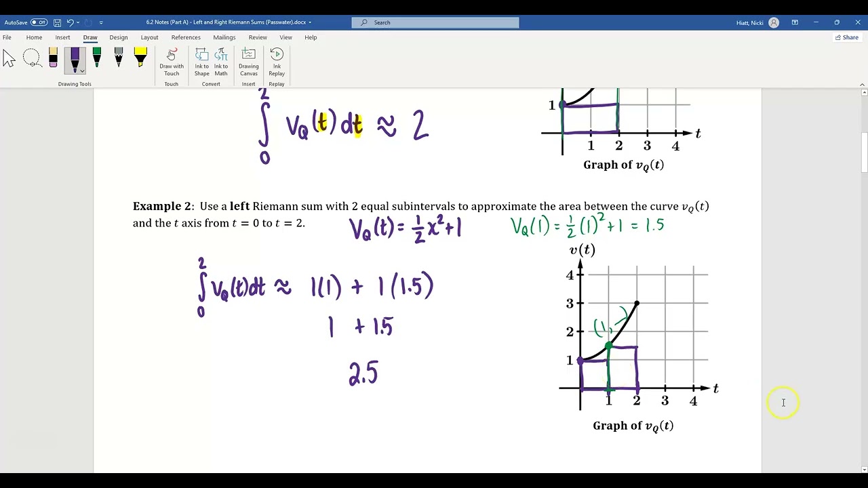Click Ink to Math
The width and height of the screenshot is (868, 488).
(221, 62)
